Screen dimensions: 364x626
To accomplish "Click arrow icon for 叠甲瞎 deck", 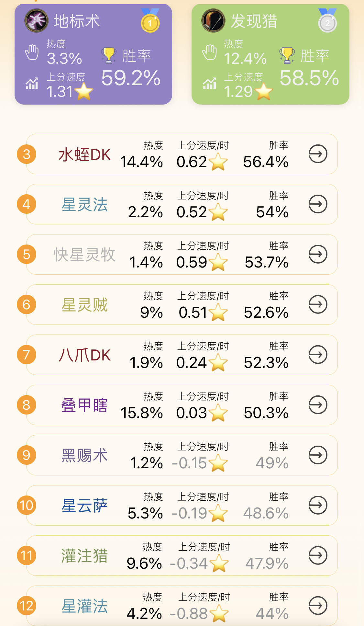I will (x=318, y=405).
